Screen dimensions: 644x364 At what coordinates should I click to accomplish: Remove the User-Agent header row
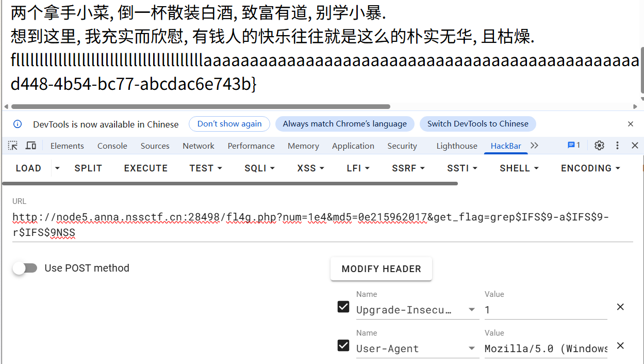click(x=620, y=346)
